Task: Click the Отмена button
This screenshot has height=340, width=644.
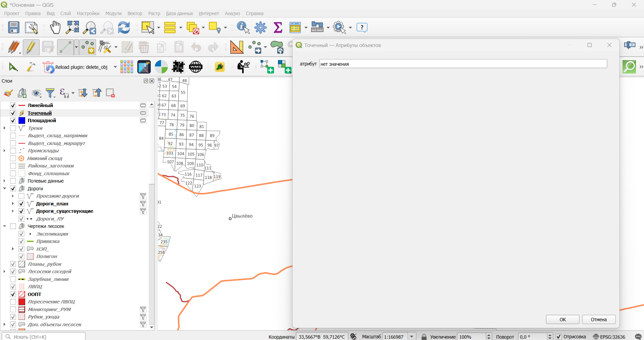Action: click(x=599, y=320)
